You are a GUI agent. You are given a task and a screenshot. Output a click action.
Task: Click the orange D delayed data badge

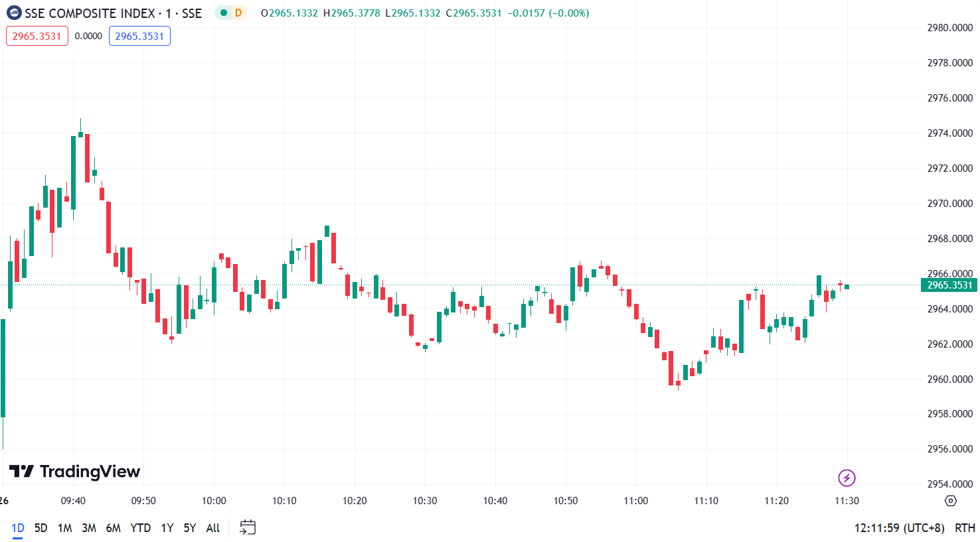point(238,13)
